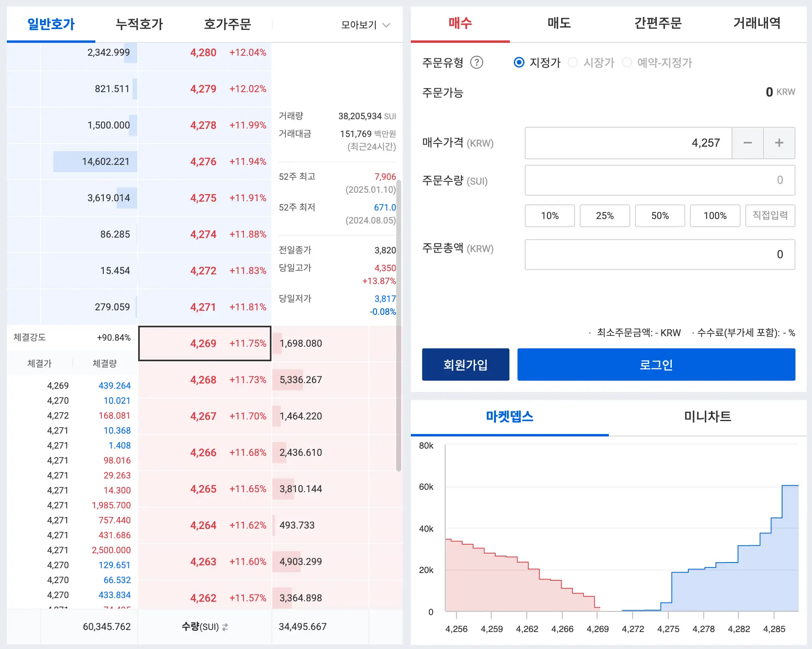Switch to the 누적호가 tab
Viewport: 812px width, 649px height.
[139, 24]
